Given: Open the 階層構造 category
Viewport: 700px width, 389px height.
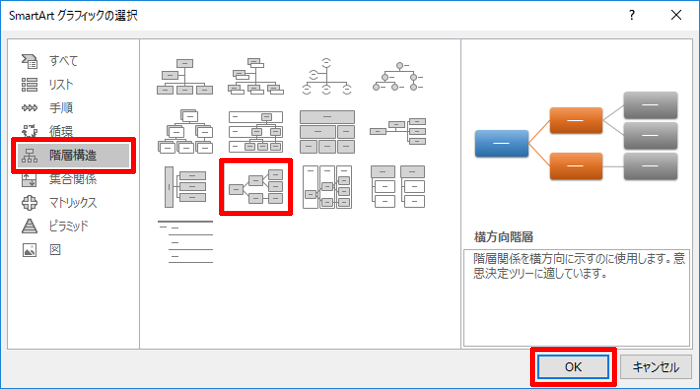Looking at the screenshot, I should [x=73, y=155].
